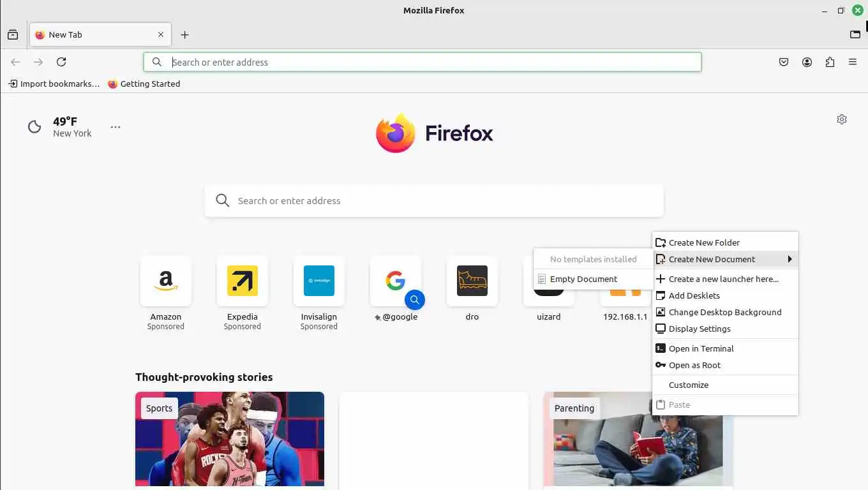Click the New Tab tab label
868x490 pixels.
click(65, 35)
